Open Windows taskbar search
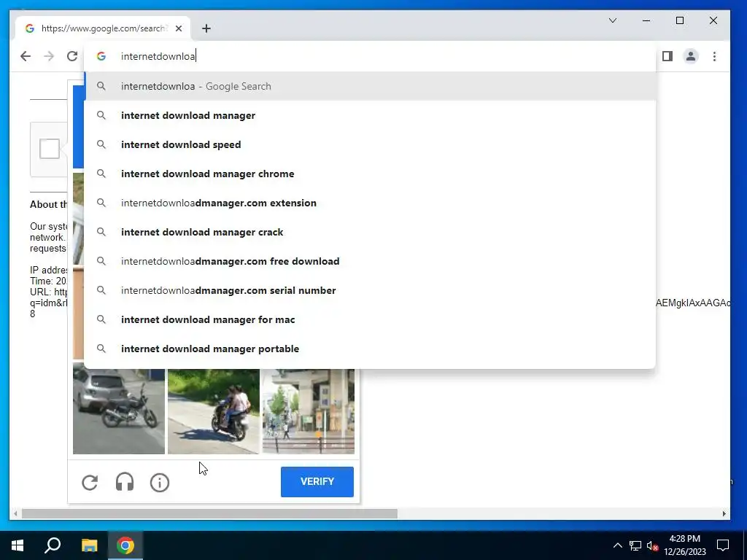747x560 pixels. (53, 545)
